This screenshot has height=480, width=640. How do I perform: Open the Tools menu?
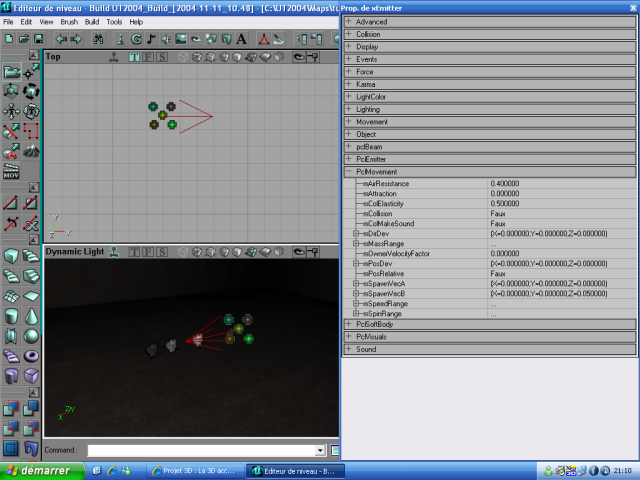pos(115,21)
